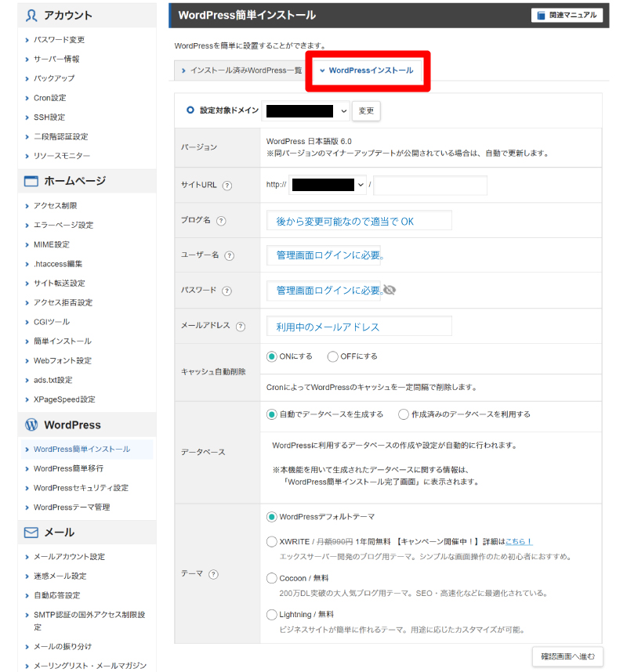Click the help icon next to パスワード label

point(227,291)
